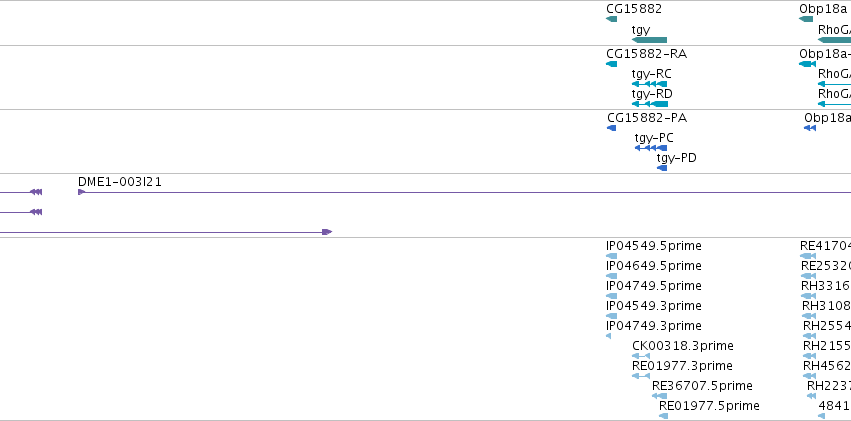
Task: Click the tgy gene bar
Action: click(x=650, y=40)
